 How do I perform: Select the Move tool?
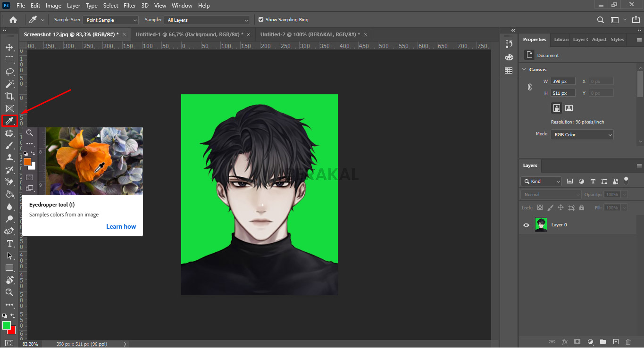(x=9, y=47)
